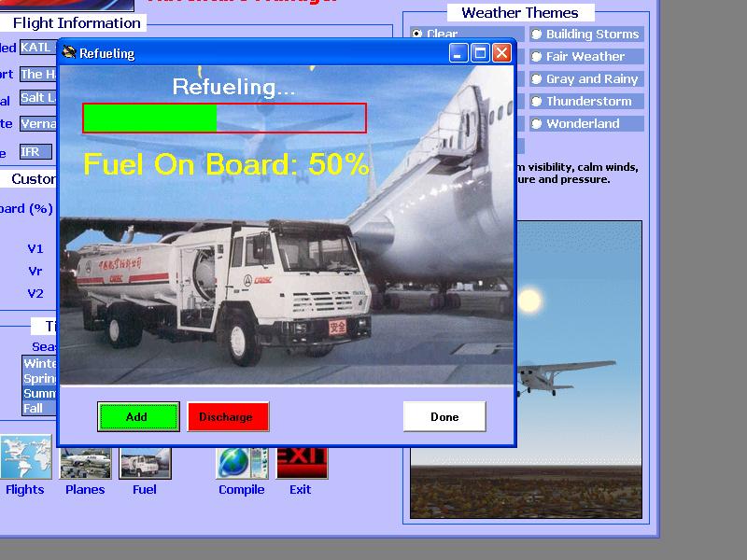This screenshot has width=747, height=560.
Task: Click the red Exit sign icon
Action: pos(302,463)
